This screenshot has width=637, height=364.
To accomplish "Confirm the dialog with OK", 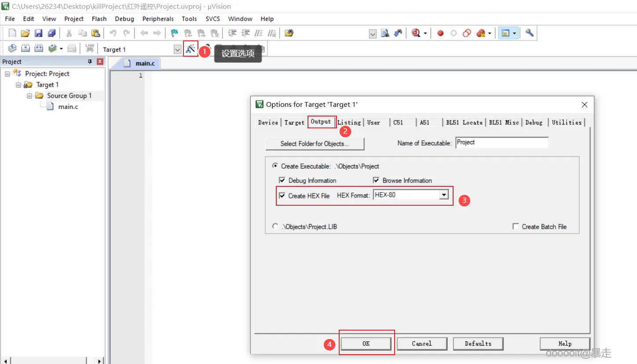I will coord(366,343).
